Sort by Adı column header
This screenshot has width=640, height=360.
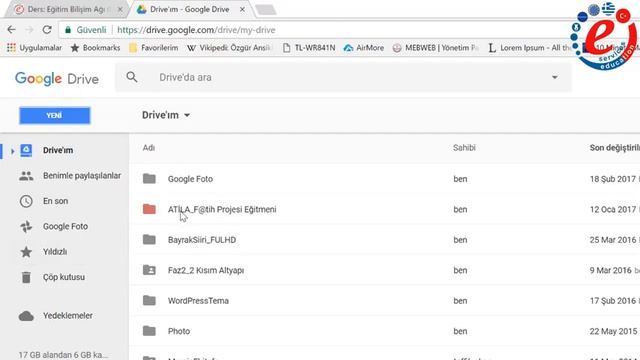click(x=149, y=148)
